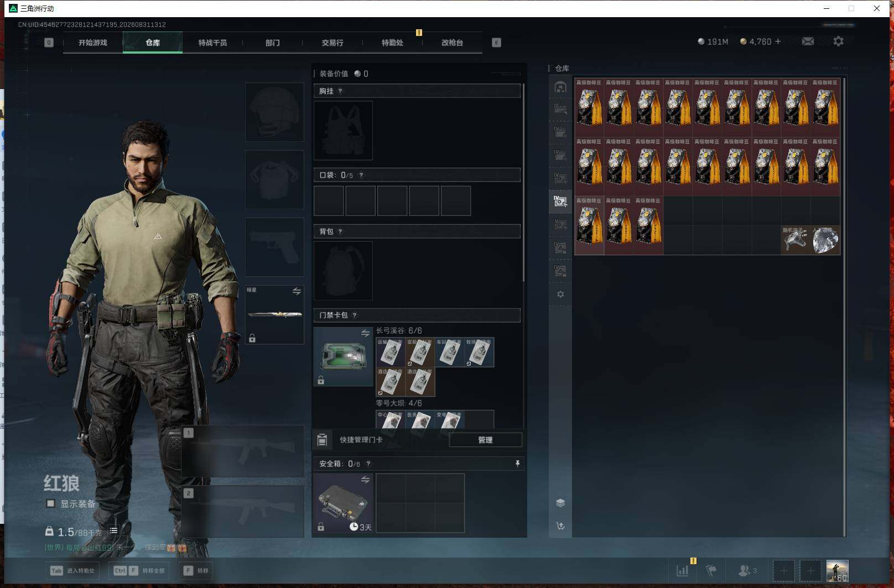Click the swap icon on the safe box
894x588 pixels.
tap(365, 480)
